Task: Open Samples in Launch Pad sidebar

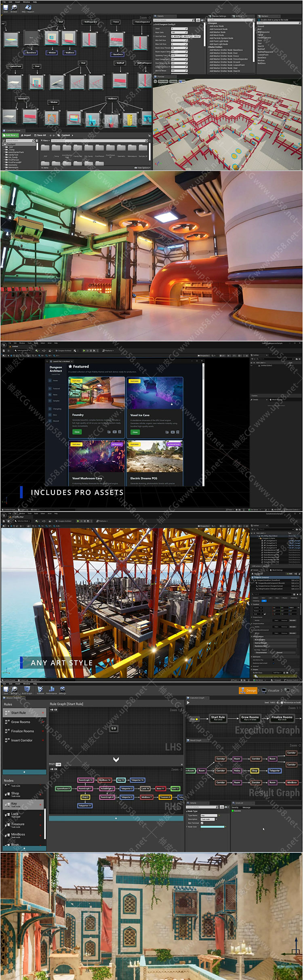Action: [54, 401]
